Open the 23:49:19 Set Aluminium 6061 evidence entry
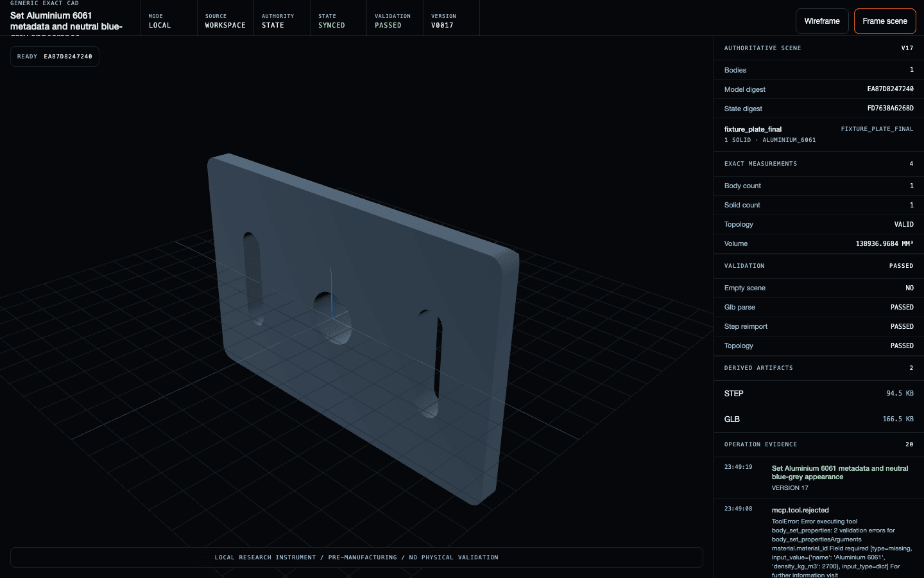Viewport: 924px width, 578px height. click(819, 477)
